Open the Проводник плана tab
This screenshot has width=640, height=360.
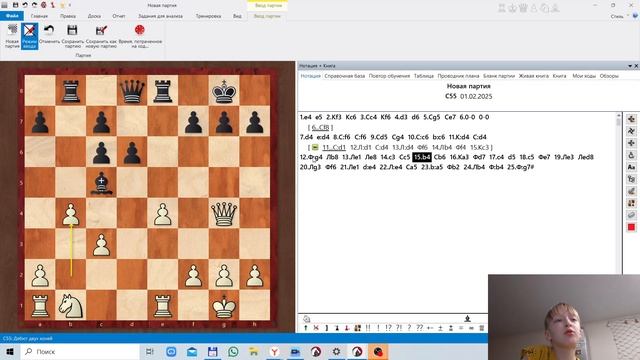click(458, 76)
